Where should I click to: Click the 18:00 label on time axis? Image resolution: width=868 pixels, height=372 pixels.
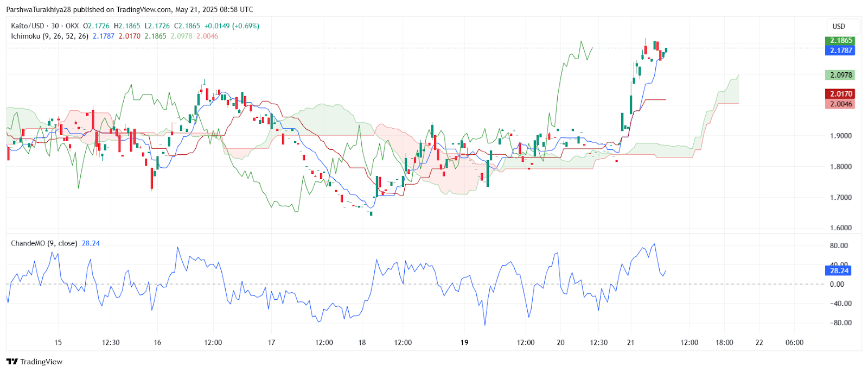pyautogui.click(x=724, y=343)
